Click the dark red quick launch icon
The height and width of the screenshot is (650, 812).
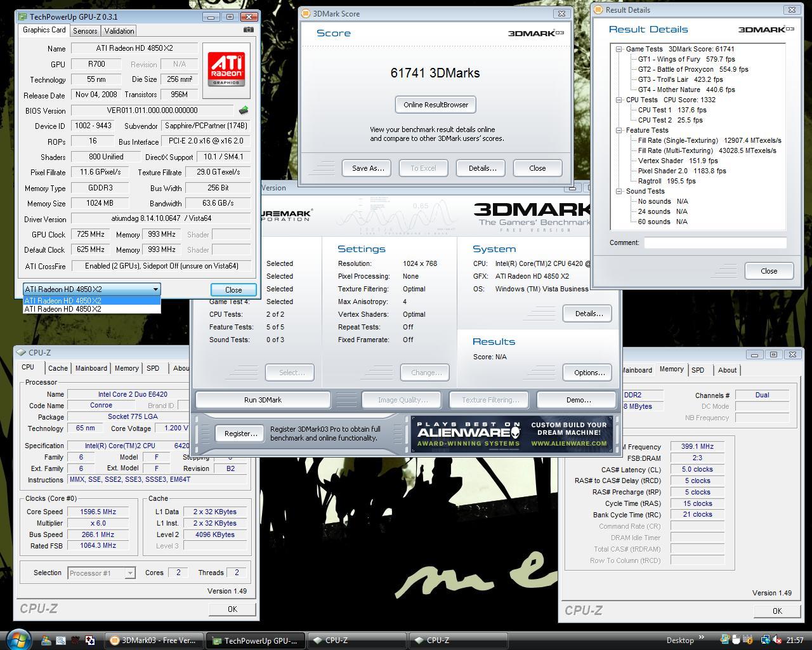pyautogui.click(x=75, y=640)
